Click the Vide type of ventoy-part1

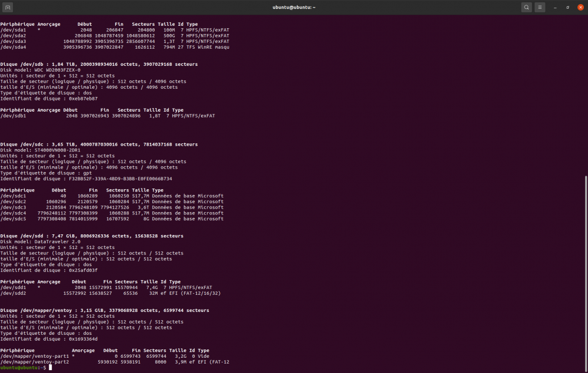coord(203,356)
